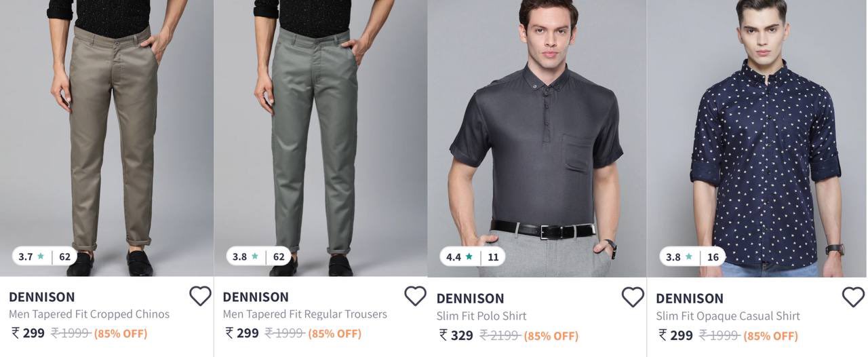868x357 pixels.
Task: Click the 3.7 star rating badge
Action: pyautogui.click(x=44, y=257)
